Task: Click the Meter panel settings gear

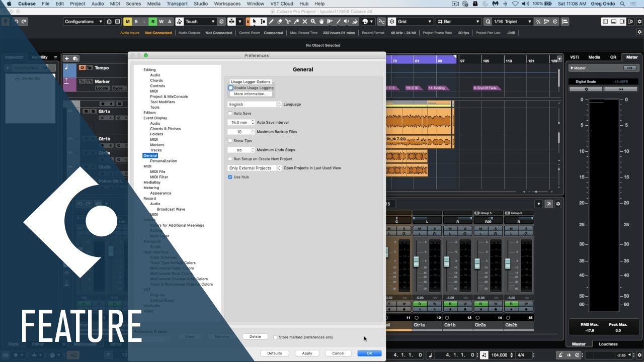Action: pyautogui.click(x=586, y=89)
